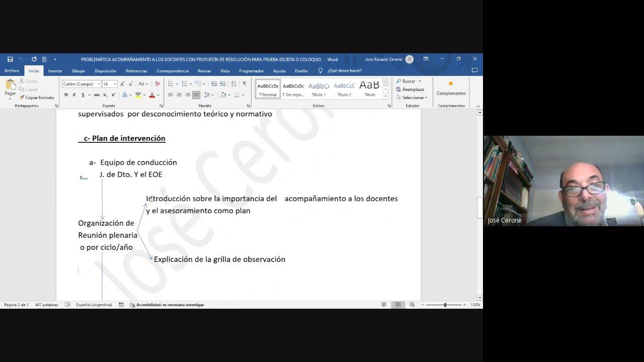Click the zoom slider handle

[x=445, y=305]
